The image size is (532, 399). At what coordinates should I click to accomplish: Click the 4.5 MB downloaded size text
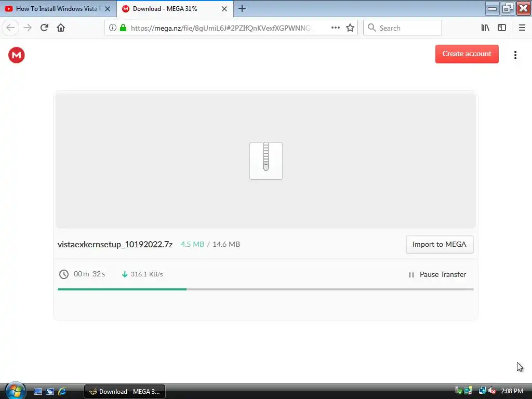[x=192, y=244]
